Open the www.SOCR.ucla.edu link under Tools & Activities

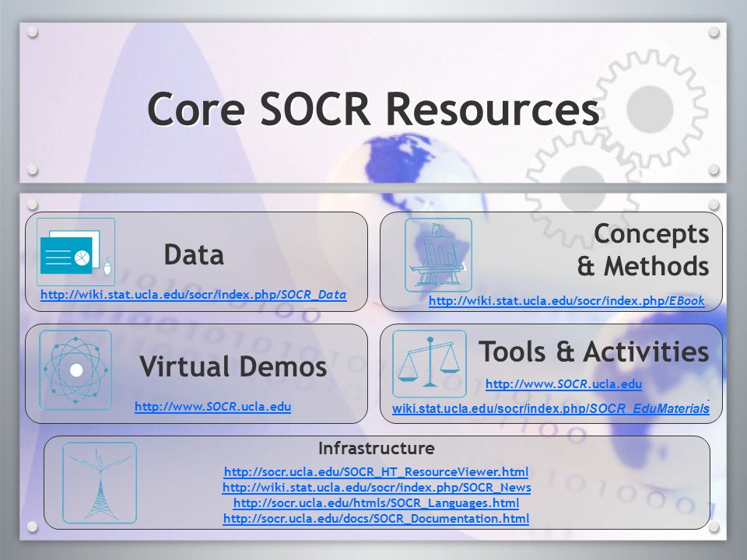click(x=563, y=383)
